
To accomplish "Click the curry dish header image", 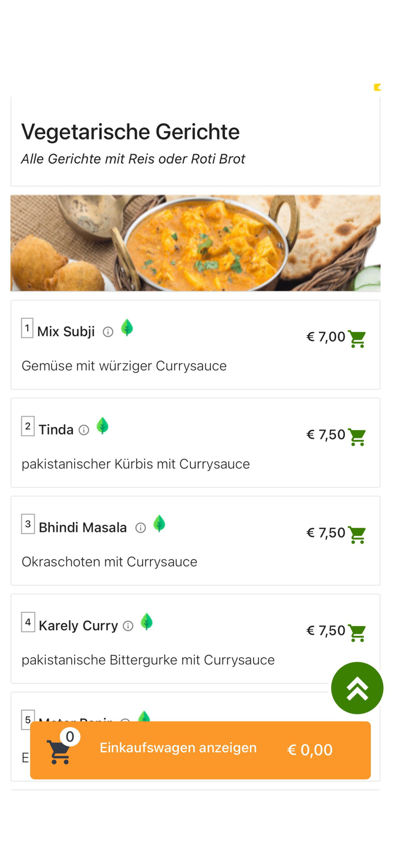I will click(x=196, y=243).
